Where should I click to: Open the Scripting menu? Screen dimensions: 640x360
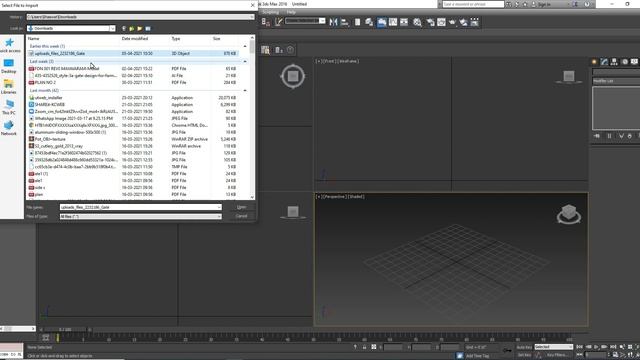271,12
